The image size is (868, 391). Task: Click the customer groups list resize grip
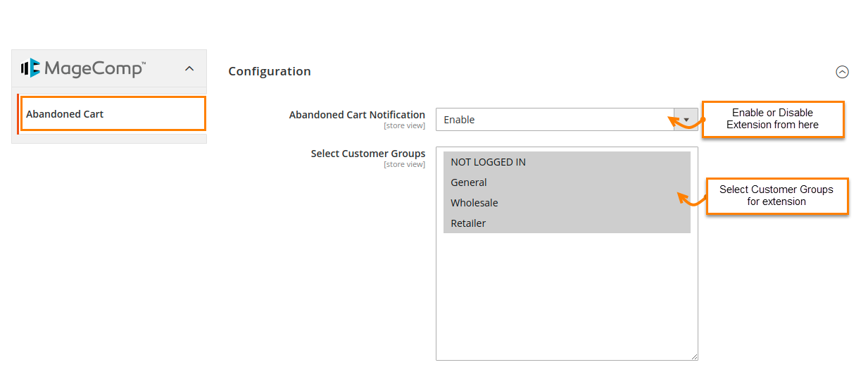click(694, 356)
